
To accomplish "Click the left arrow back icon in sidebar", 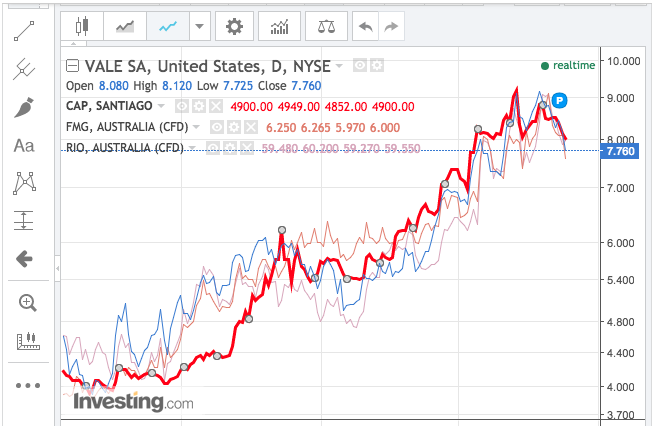I will pos(24,259).
